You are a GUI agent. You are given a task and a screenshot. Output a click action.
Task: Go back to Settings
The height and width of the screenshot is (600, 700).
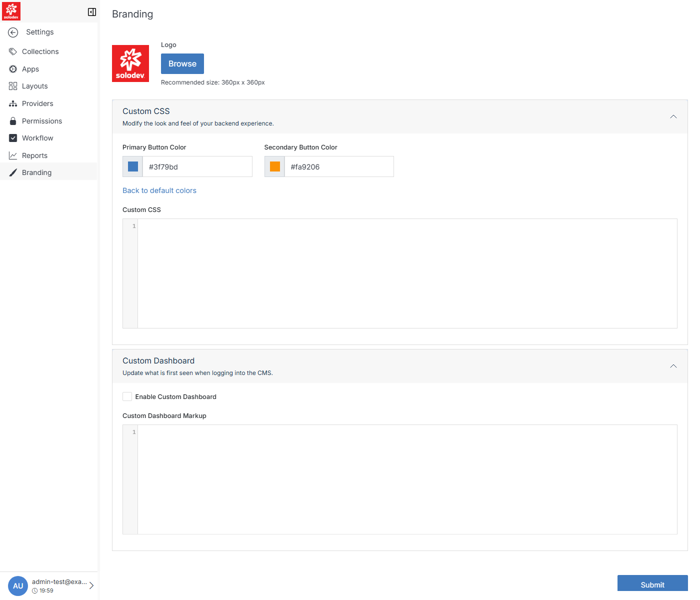[39, 32]
